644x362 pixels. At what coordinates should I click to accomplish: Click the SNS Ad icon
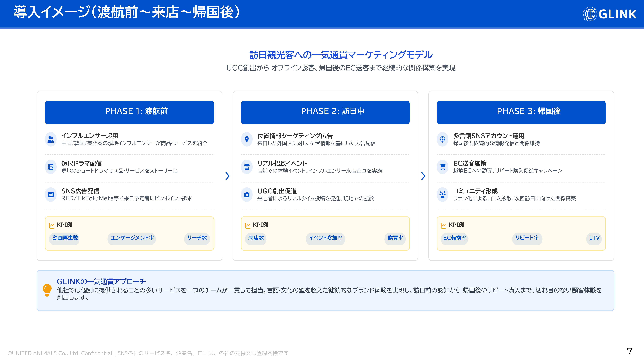[x=51, y=195]
